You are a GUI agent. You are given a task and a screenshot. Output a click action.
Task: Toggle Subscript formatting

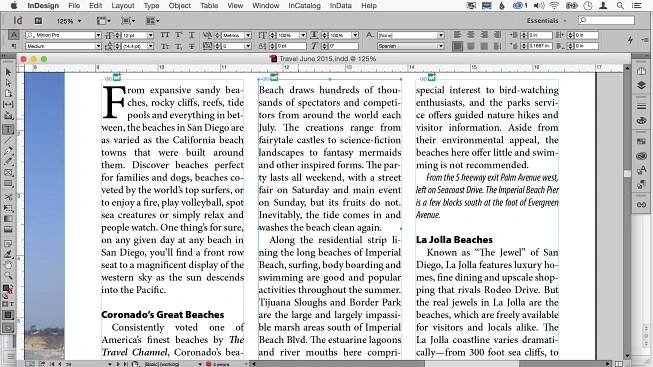(179, 46)
